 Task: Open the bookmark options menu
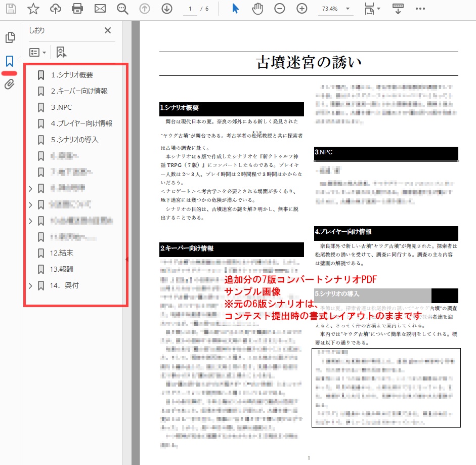coord(36,52)
